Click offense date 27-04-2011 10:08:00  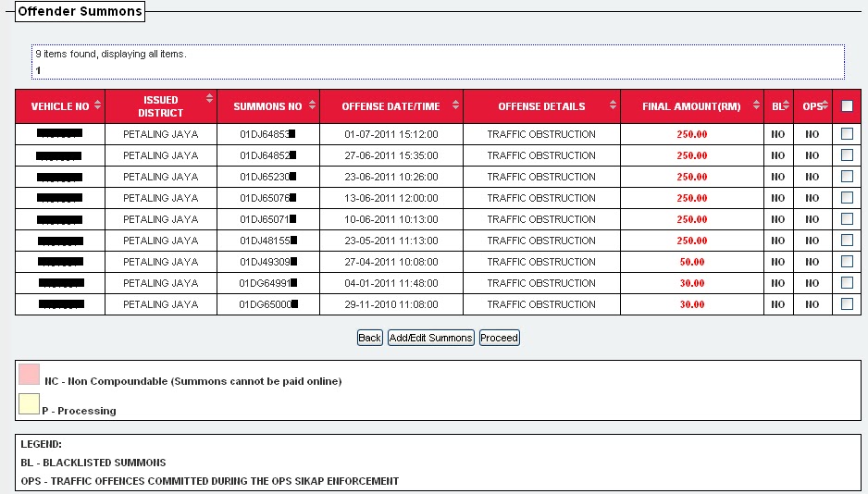(x=391, y=262)
